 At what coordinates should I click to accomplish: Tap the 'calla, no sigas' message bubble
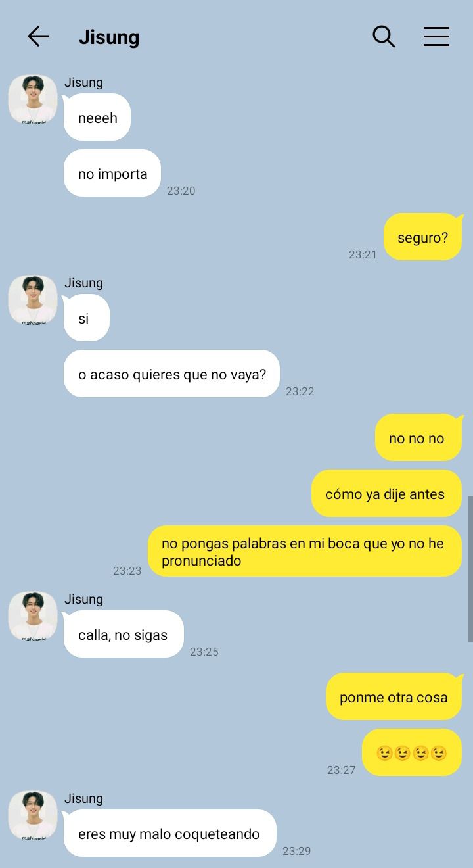tap(123, 634)
